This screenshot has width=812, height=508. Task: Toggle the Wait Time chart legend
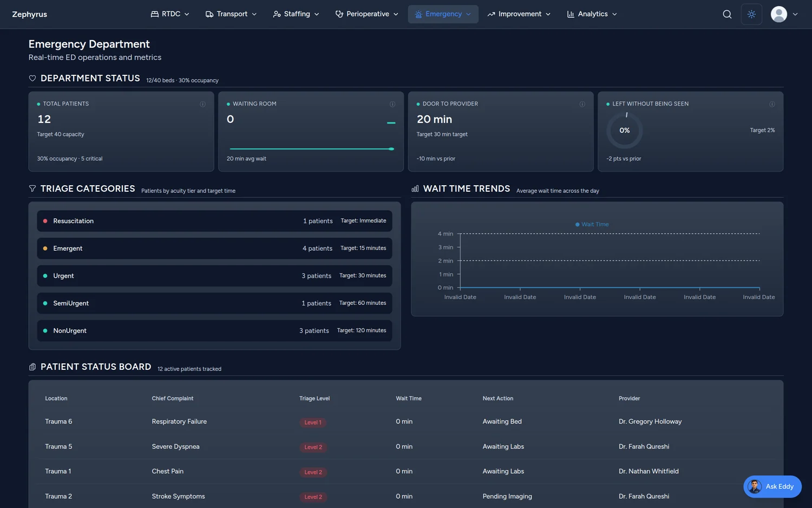[x=592, y=224]
